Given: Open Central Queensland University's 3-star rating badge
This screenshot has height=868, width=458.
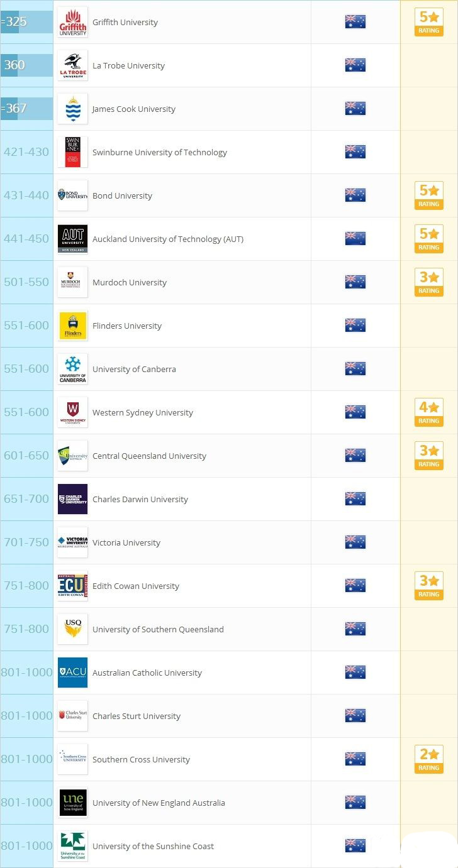Looking at the screenshot, I should 429,456.
